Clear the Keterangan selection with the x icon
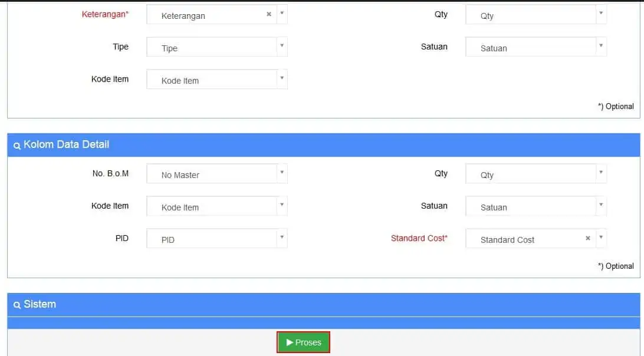 [268, 14]
